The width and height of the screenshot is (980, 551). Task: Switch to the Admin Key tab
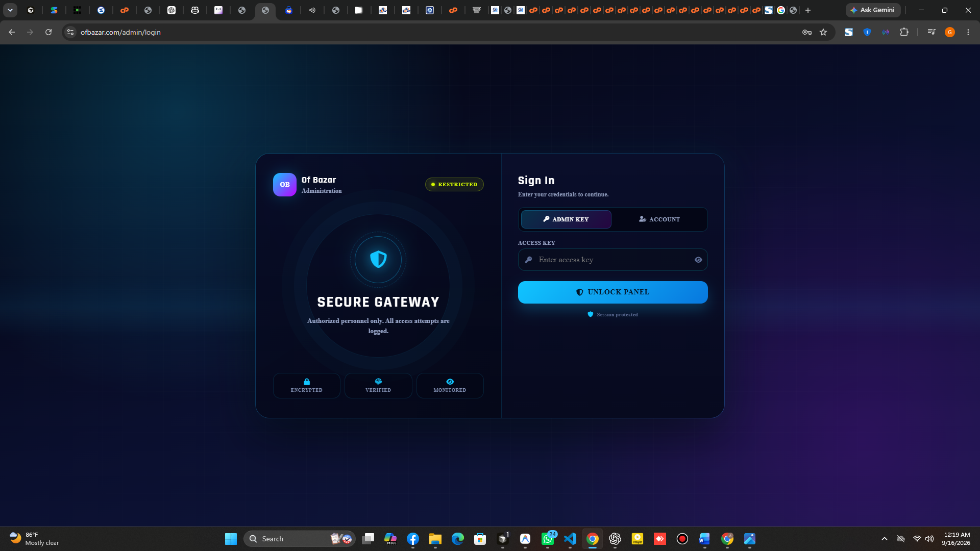pyautogui.click(x=566, y=219)
